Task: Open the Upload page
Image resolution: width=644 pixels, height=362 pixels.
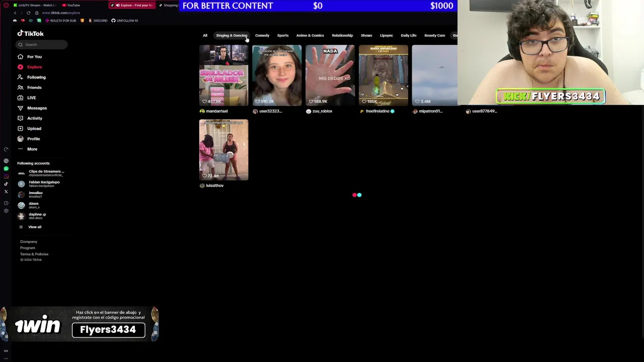Action: pyautogui.click(x=30, y=129)
